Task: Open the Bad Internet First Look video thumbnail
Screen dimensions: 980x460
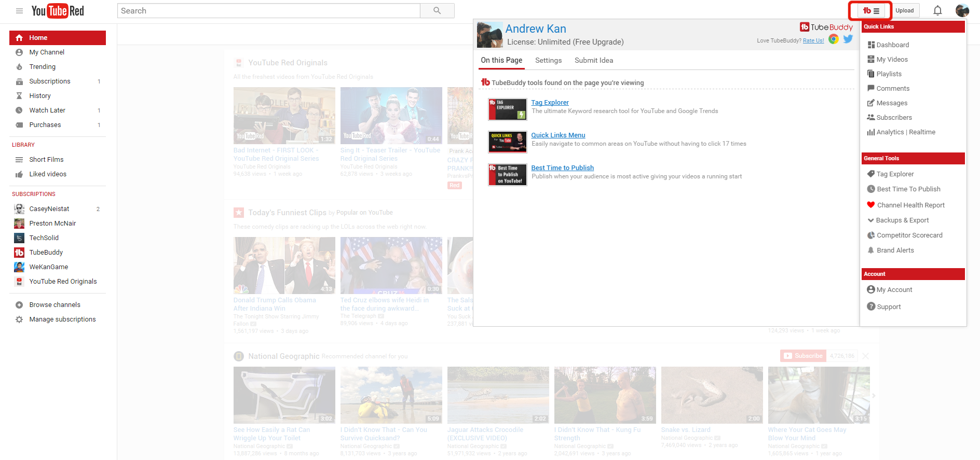Action: (284, 116)
